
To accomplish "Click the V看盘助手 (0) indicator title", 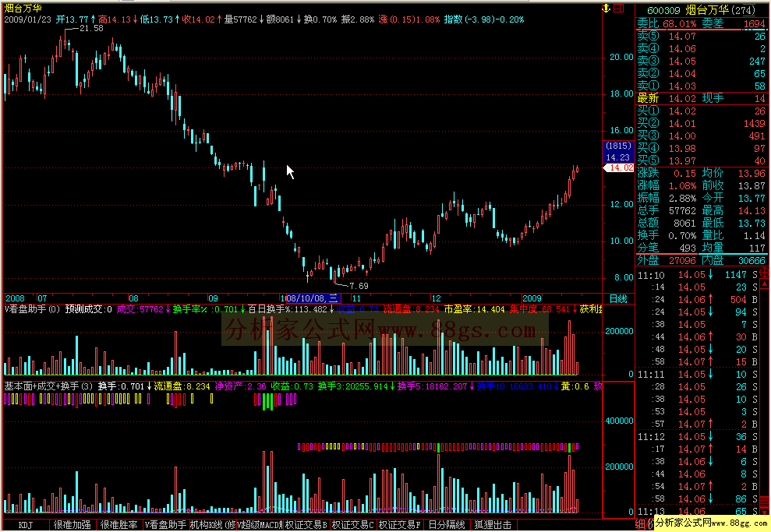I will [x=33, y=309].
